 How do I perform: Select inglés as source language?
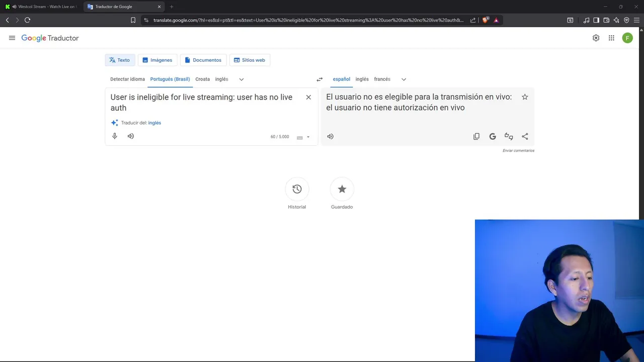click(x=222, y=79)
